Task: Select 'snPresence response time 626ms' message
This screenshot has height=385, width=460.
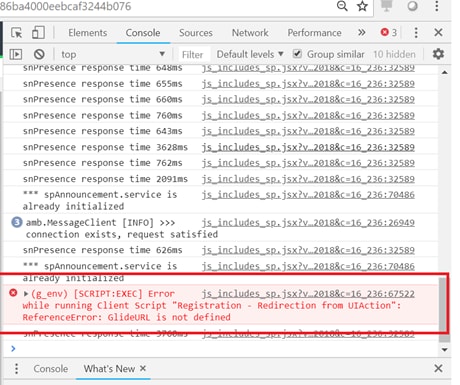Action: (103, 250)
